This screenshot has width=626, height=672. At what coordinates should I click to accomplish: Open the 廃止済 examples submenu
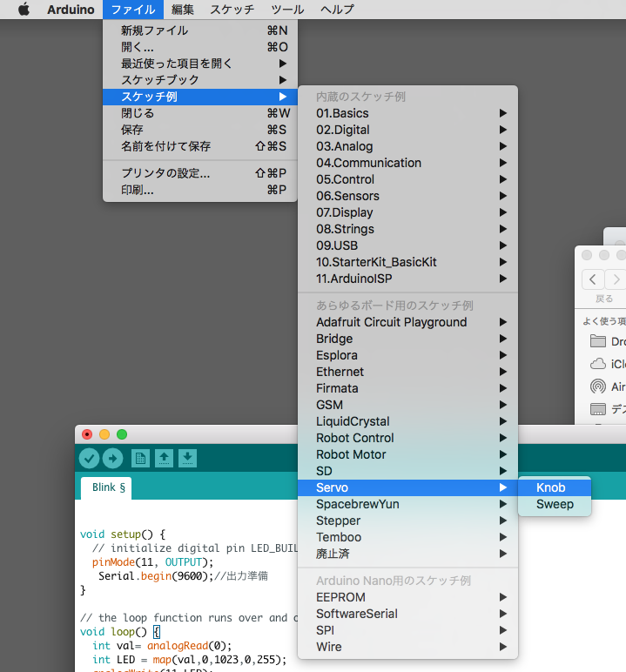coord(407,554)
